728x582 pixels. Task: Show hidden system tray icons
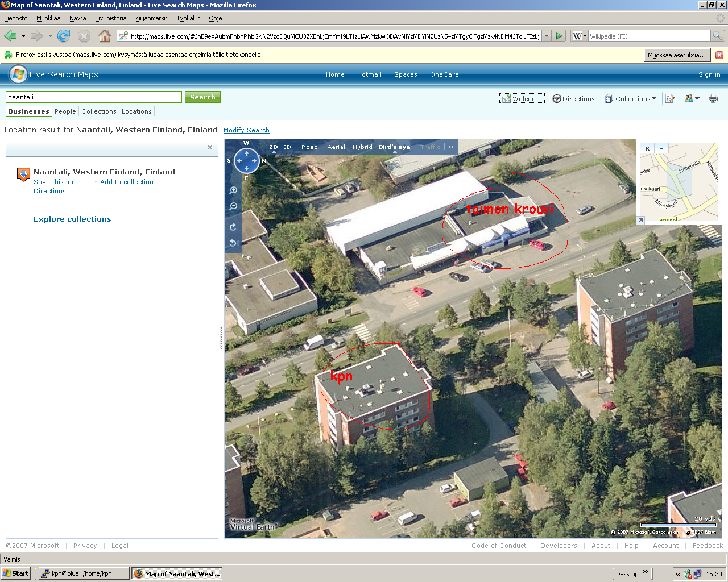click(677, 574)
